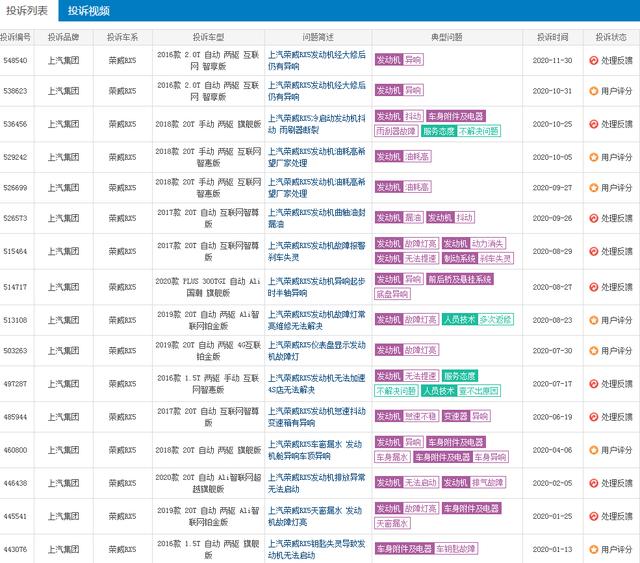Click the 变速器 异响 tag
640x563 pixels.
coord(466,416)
